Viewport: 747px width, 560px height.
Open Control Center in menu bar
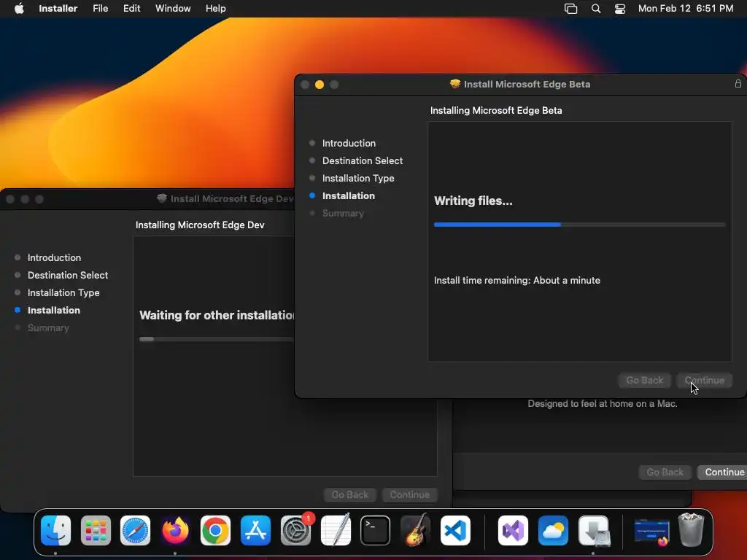pyautogui.click(x=620, y=9)
